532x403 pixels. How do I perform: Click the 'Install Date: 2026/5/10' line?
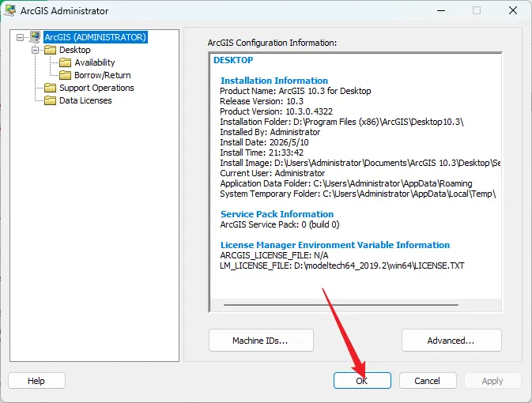coord(264,142)
